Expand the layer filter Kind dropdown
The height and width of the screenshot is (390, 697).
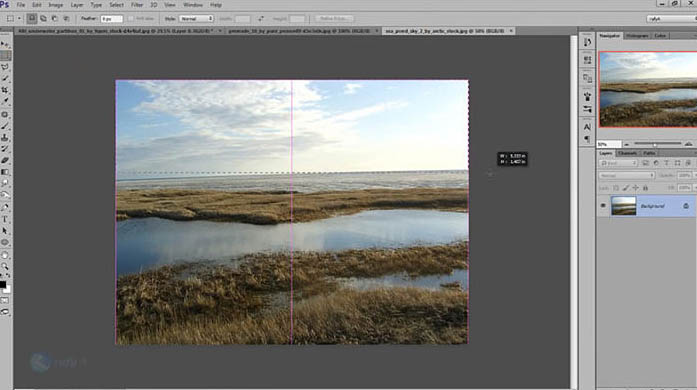pyautogui.click(x=618, y=163)
